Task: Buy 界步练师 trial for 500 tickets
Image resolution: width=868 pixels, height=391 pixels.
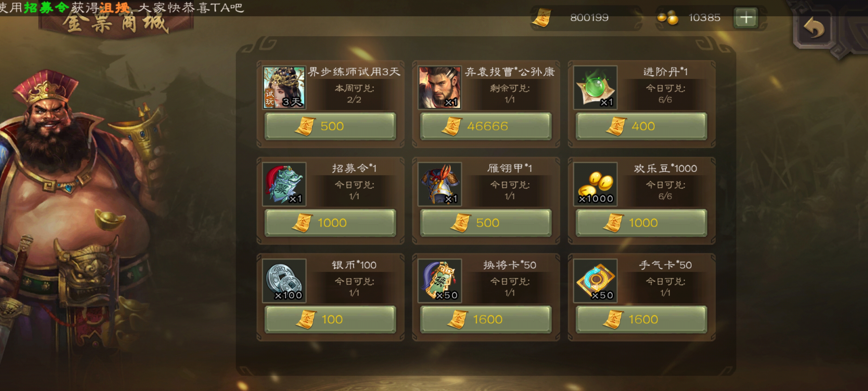Action: point(330,126)
